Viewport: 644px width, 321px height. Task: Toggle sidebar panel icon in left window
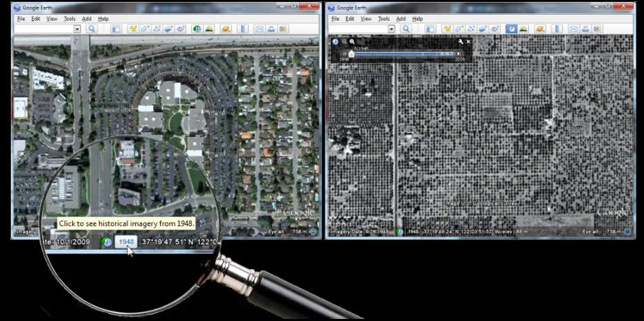(116, 29)
